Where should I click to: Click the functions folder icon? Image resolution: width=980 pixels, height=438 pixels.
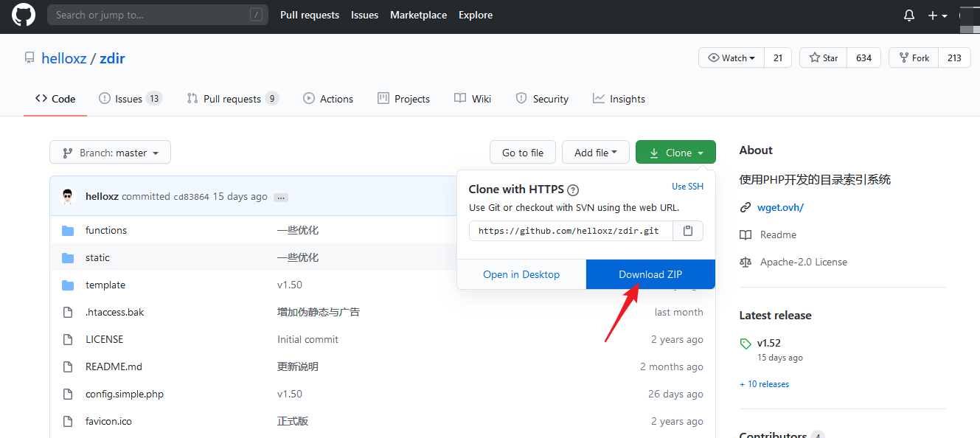[67, 230]
